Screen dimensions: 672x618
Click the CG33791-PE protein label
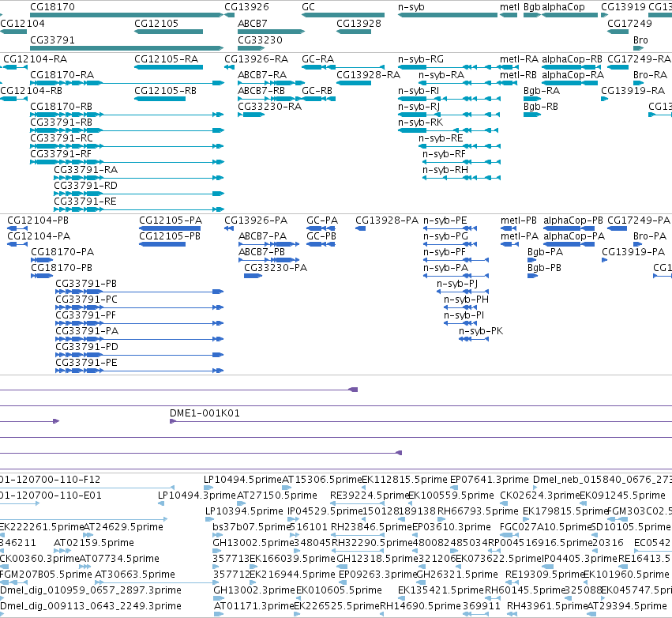(86, 363)
